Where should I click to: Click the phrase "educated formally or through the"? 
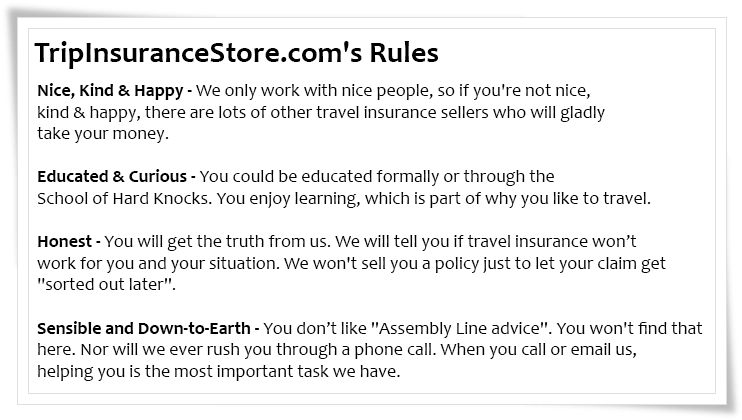coord(428,177)
